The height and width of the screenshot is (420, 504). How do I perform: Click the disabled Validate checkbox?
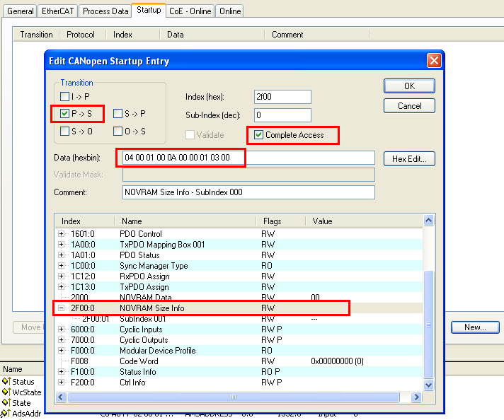click(190, 135)
